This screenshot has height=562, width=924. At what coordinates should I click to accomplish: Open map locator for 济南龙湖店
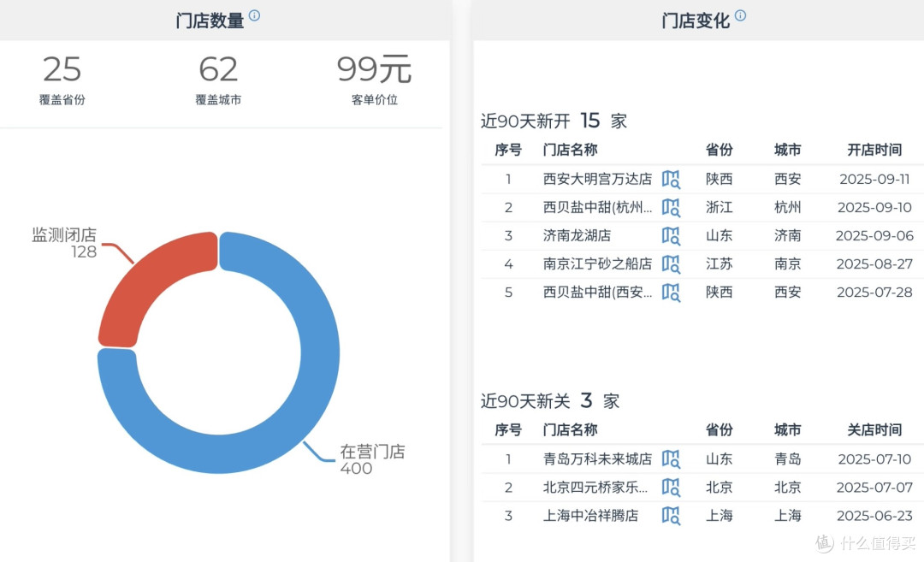(x=671, y=235)
